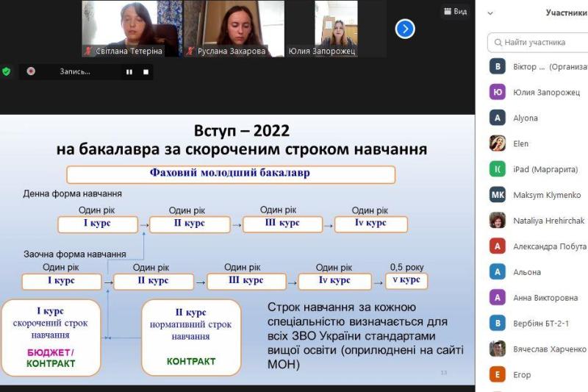Select participant name Nataliya Hrehirchak

point(548,221)
